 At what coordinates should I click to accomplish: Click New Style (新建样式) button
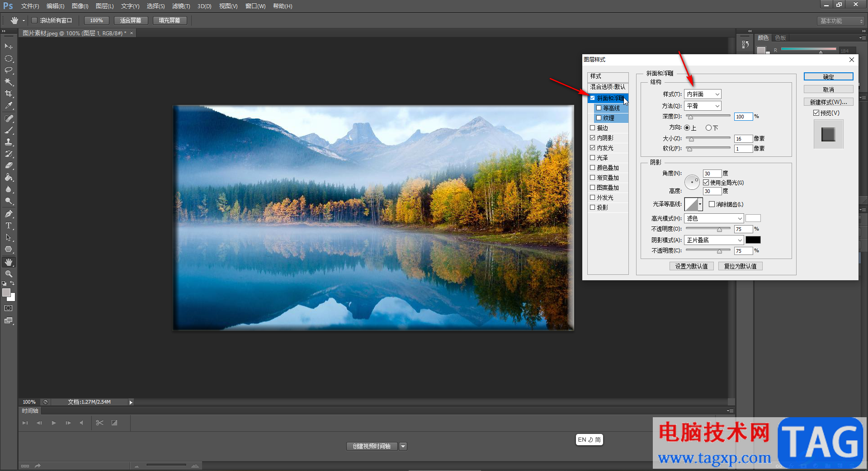point(828,102)
